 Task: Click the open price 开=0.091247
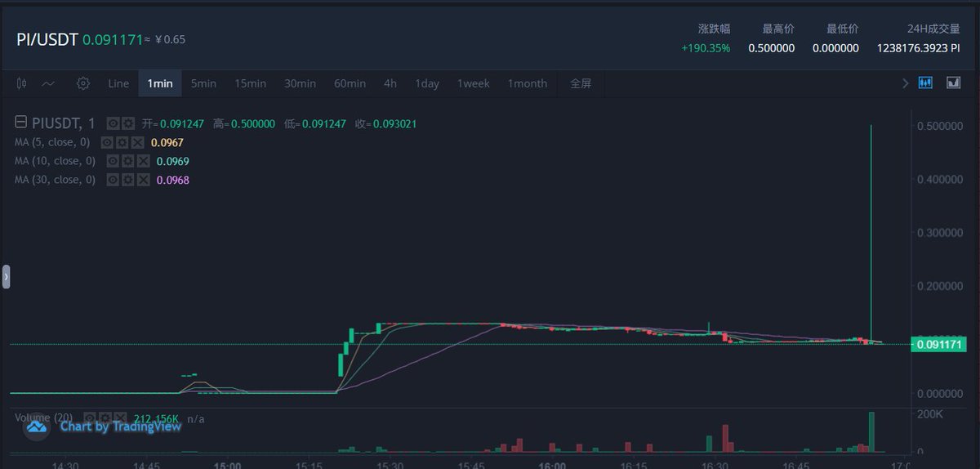click(x=173, y=123)
